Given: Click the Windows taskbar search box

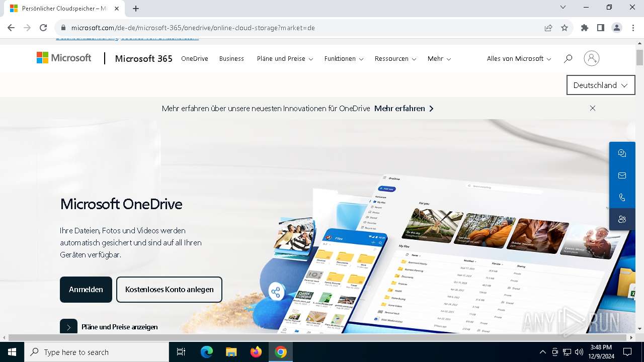Looking at the screenshot, I should pyautogui.click(x=97, y=352).
